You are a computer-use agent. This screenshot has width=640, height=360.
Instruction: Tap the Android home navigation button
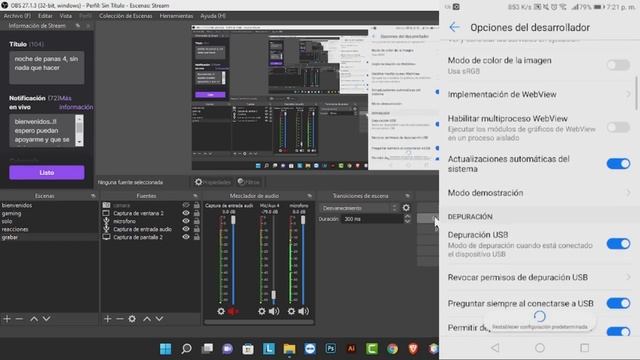point(540,347)
